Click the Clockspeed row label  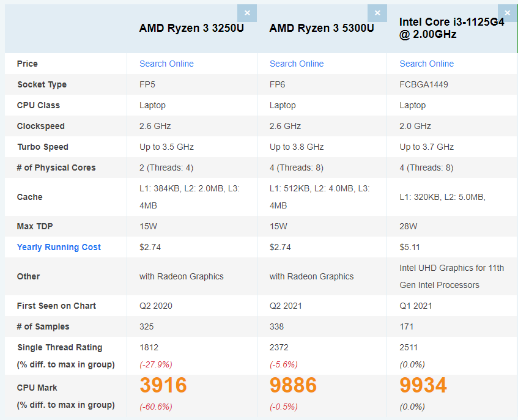pos(40,126)
